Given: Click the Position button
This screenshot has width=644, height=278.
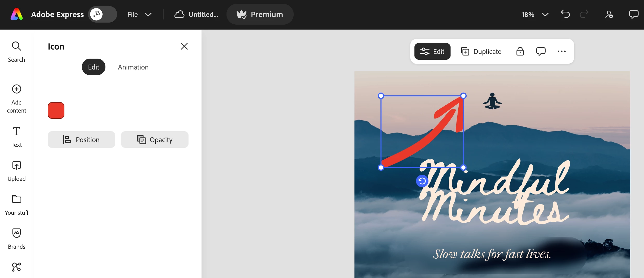Looking at the screenshot, I should (82, 140).
